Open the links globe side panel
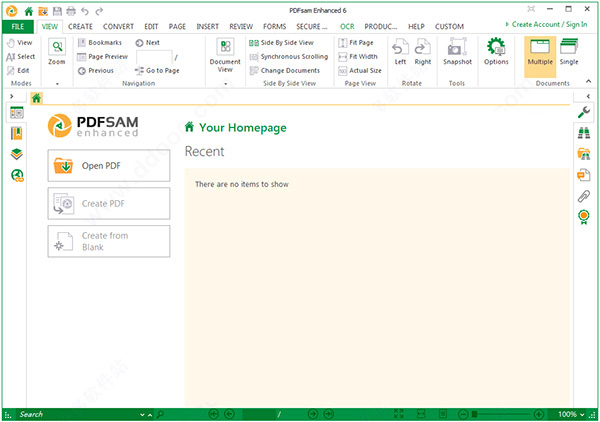 click(17, 176)
